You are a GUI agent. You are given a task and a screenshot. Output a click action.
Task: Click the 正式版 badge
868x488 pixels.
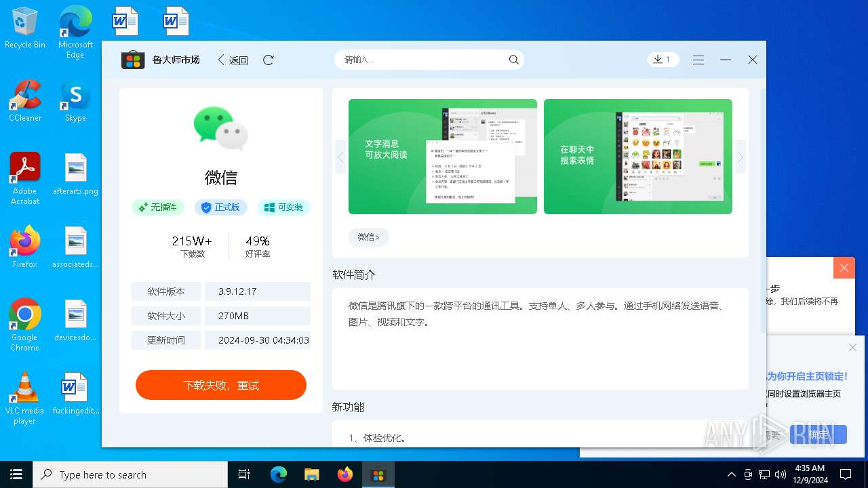point(221,207)
